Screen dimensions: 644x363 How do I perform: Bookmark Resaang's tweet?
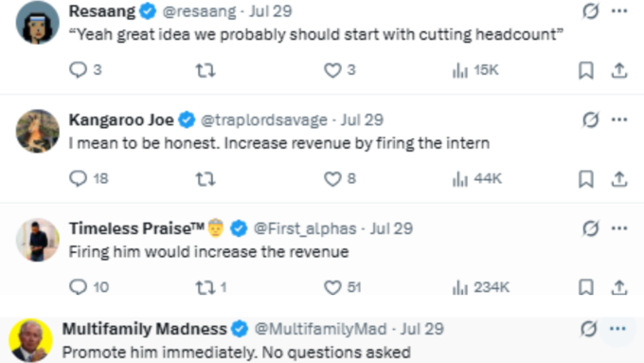(x=585, y=70)
